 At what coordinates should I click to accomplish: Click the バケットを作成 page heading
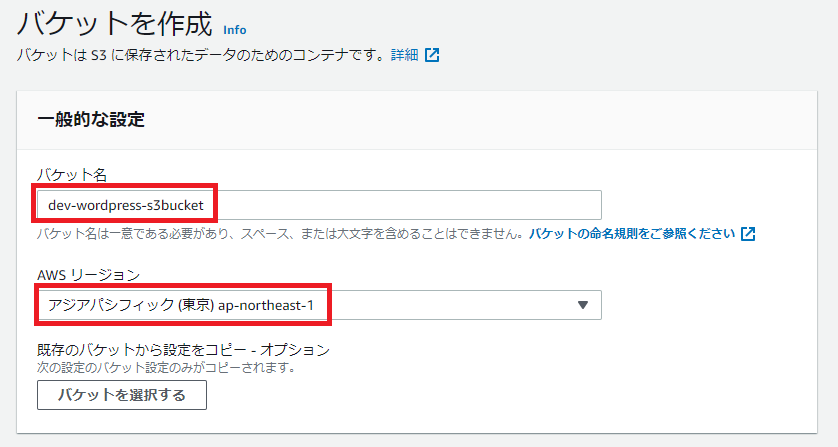[114, 21]
